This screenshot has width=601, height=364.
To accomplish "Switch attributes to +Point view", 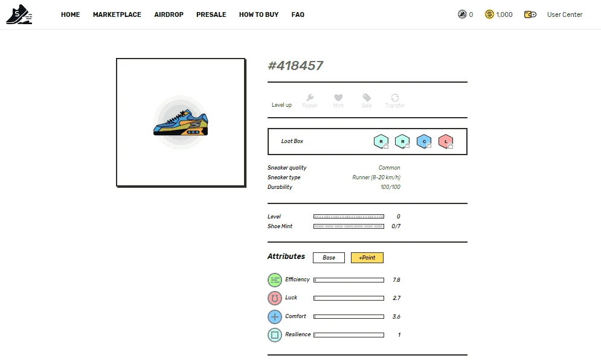I will click(x=367, y=258).
